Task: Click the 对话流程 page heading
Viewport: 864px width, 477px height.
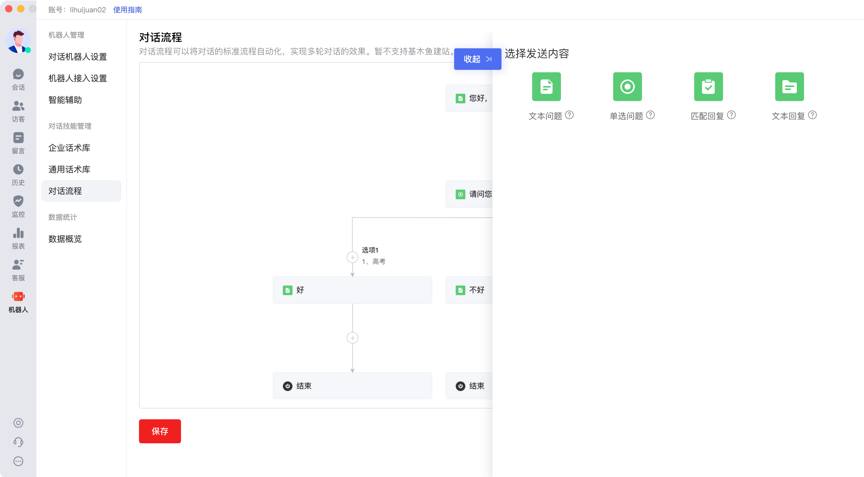Action: [160, 37]
